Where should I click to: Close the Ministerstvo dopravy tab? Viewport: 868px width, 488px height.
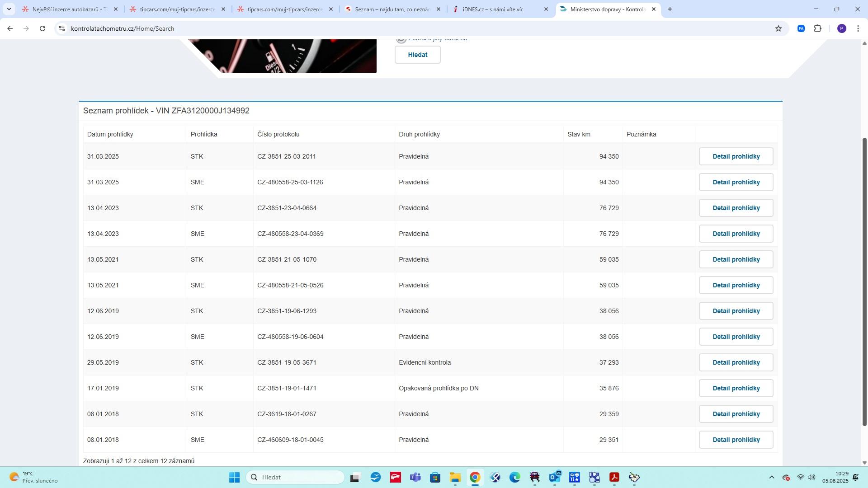[653, 9]
